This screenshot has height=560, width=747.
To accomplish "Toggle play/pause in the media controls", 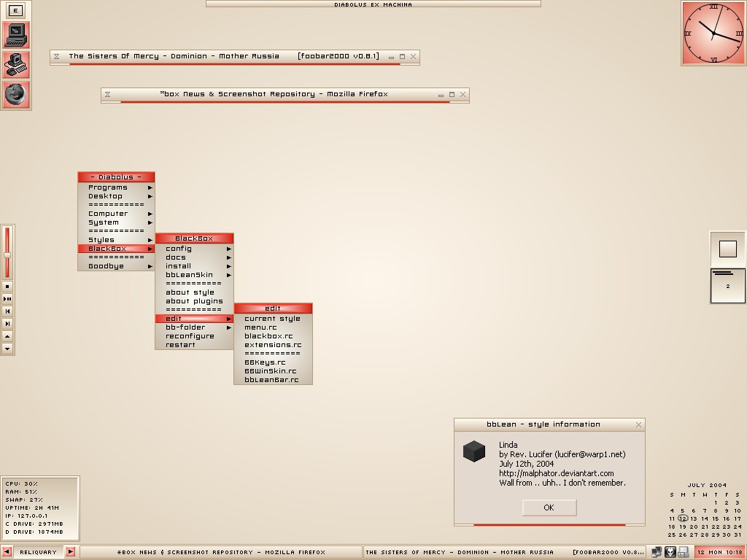I will coord(7,299).
